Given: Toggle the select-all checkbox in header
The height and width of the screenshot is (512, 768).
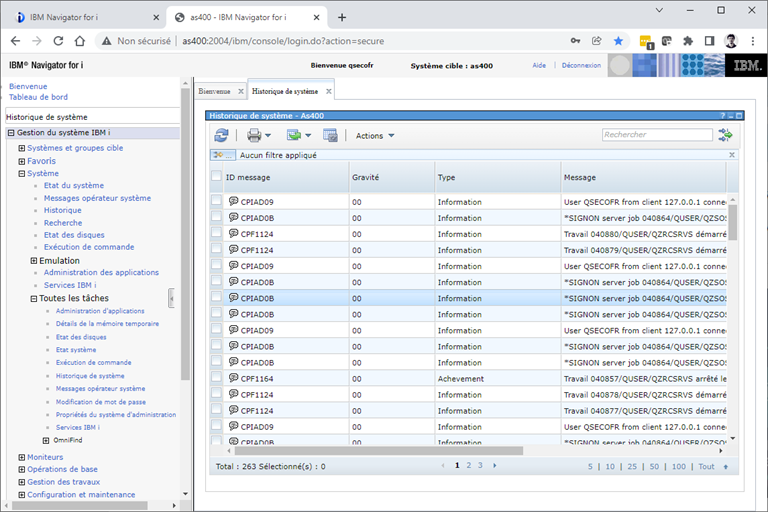Looking at the screenshot, I should pyautogui.click(x=216, y=176).
